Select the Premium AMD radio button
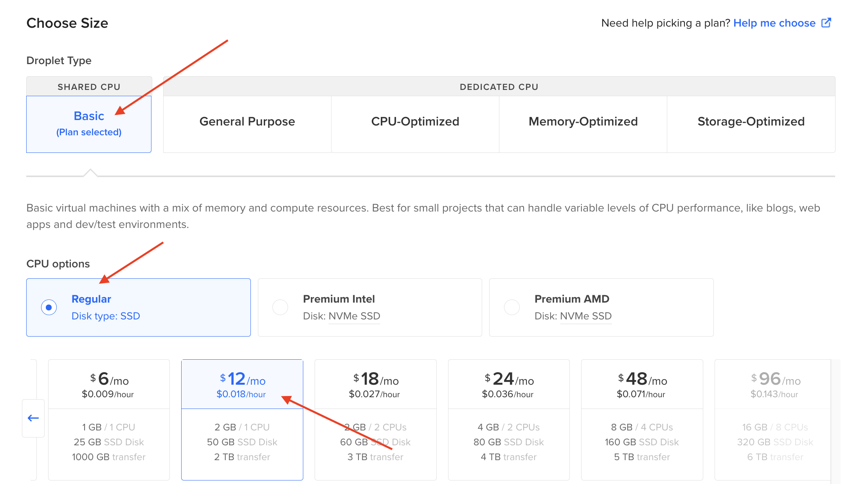 (512, 307)
